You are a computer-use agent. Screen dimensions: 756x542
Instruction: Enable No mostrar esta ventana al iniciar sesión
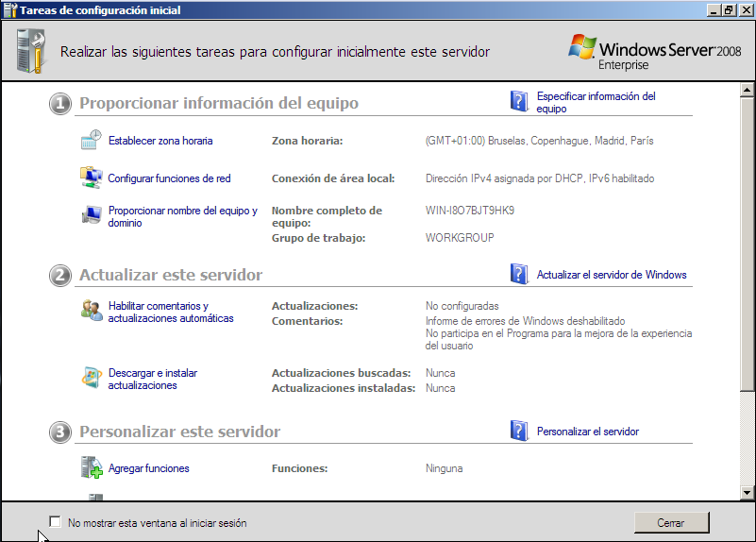55,522
